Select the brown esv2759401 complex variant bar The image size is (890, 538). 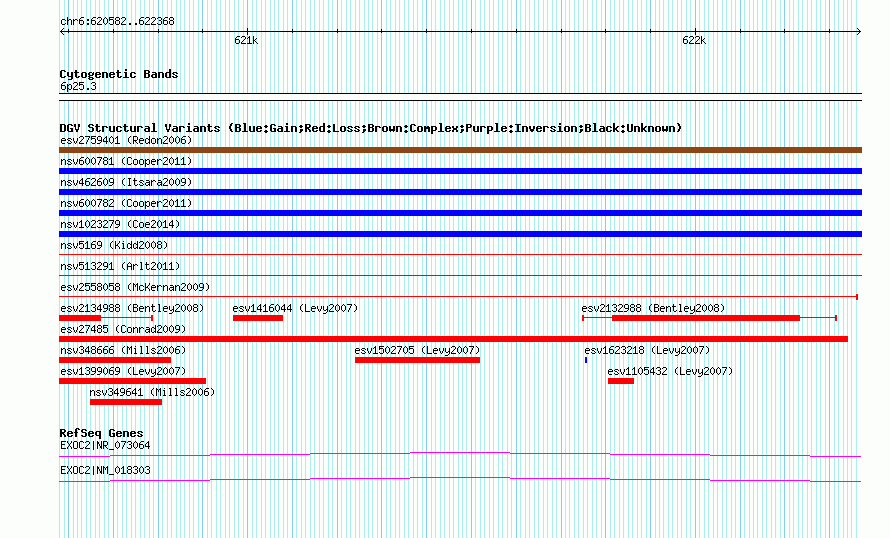pos(460,150)
